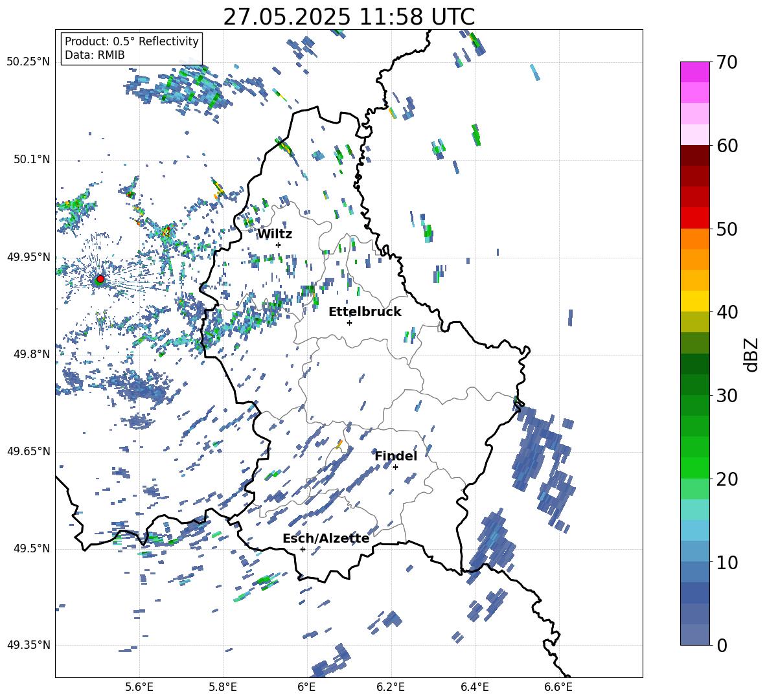Click the 5.8°E longitude label

point(223,687)
